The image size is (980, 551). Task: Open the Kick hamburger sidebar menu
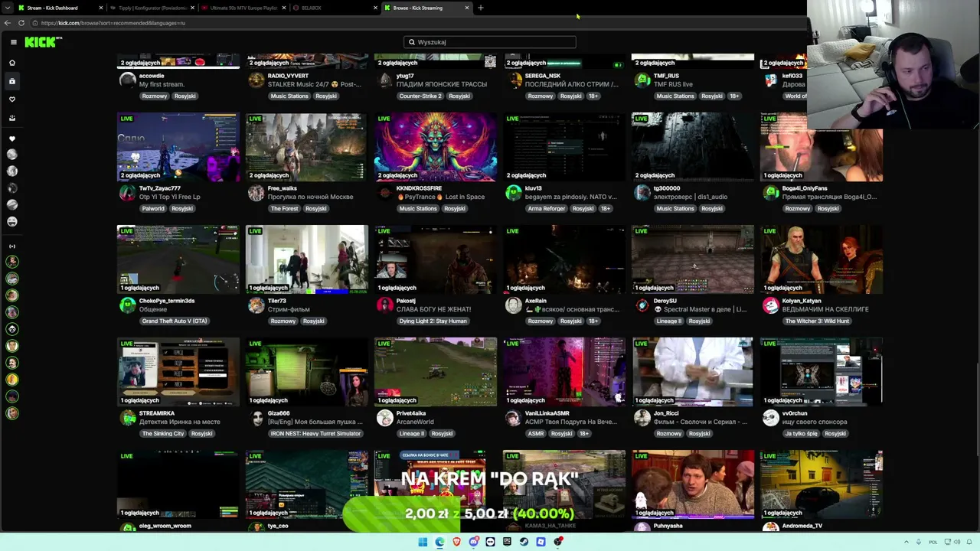[x=13, y=42]
